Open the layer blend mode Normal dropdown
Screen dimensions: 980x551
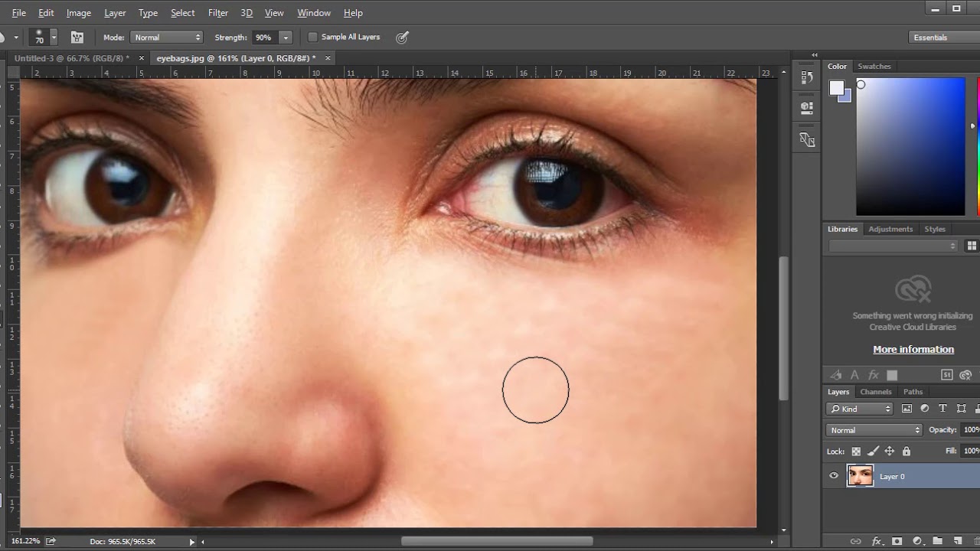pos(874,430)
